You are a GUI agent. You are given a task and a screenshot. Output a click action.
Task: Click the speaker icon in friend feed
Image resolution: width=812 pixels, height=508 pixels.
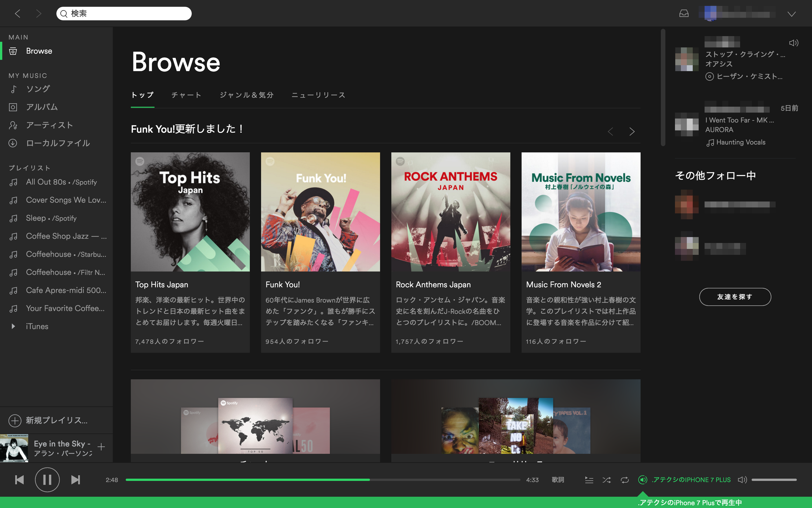(x=794, y=43)
